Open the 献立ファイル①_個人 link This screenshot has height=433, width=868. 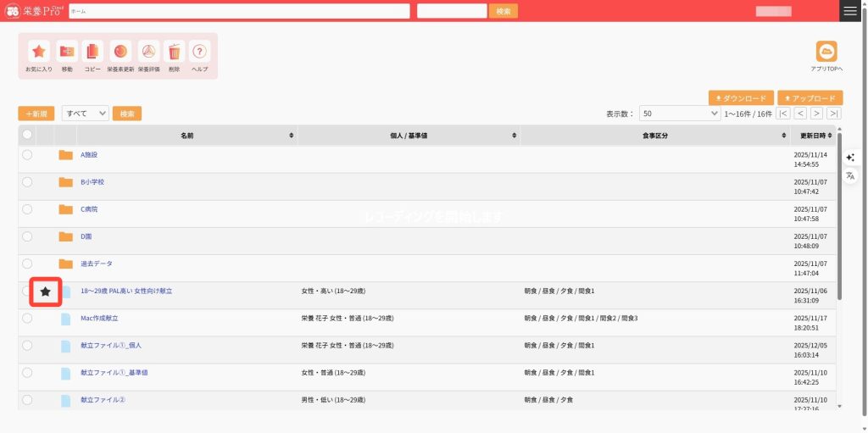111,346
